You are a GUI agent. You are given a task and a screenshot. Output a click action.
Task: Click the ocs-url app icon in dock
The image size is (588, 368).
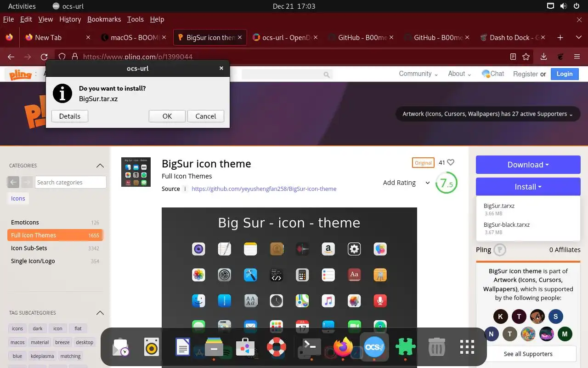(374, 347)
